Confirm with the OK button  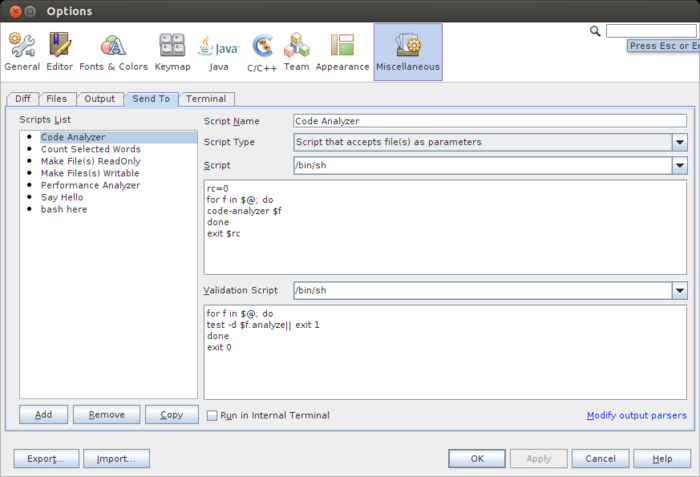477,459
